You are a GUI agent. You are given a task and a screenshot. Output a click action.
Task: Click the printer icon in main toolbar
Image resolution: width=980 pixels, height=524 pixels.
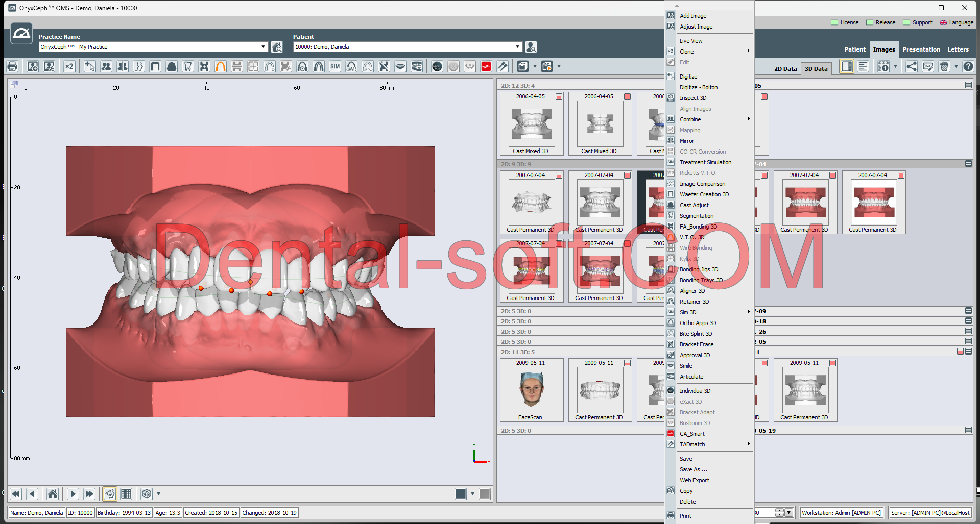click(x=13, y=67)
